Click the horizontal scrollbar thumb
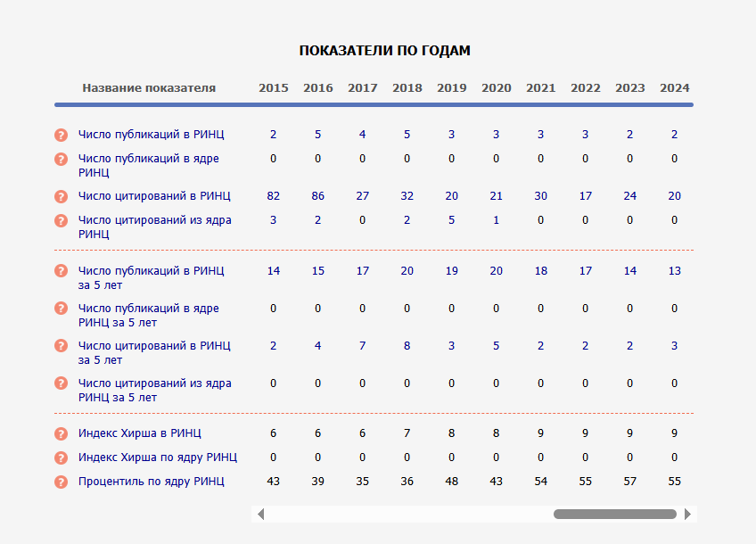Image resolution: width=756 pixels, height=544 pixels. point(614,514)
